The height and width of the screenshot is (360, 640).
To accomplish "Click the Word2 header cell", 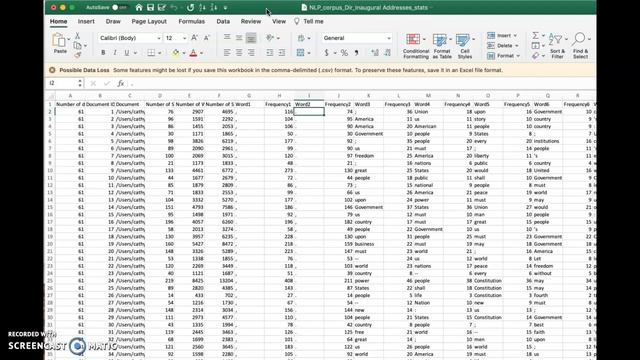I will (309, 104).
